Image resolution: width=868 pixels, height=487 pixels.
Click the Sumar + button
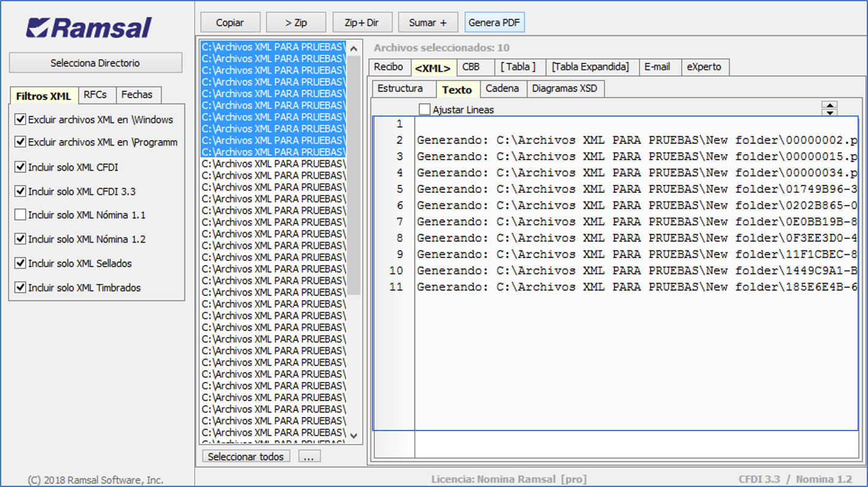pyautogui.click(x=428, y=23)
